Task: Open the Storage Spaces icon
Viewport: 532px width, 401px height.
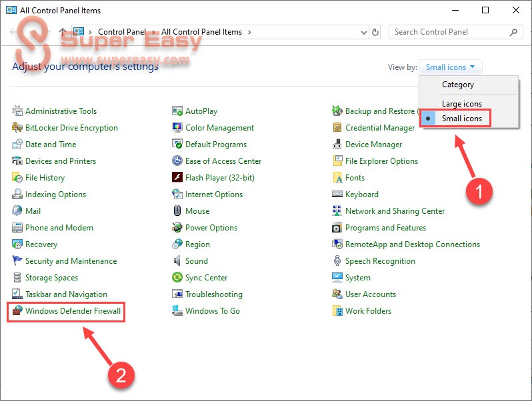Action: tap(17, 277)
